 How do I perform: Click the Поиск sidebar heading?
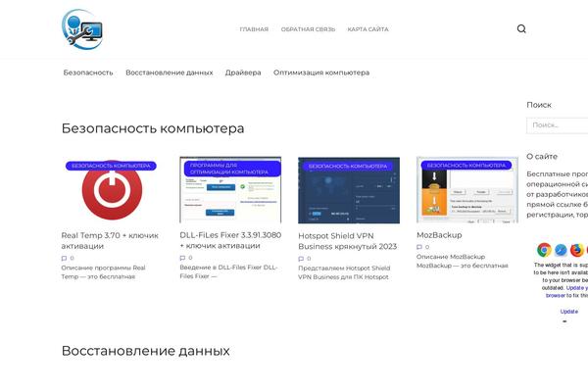coord(539,105)
